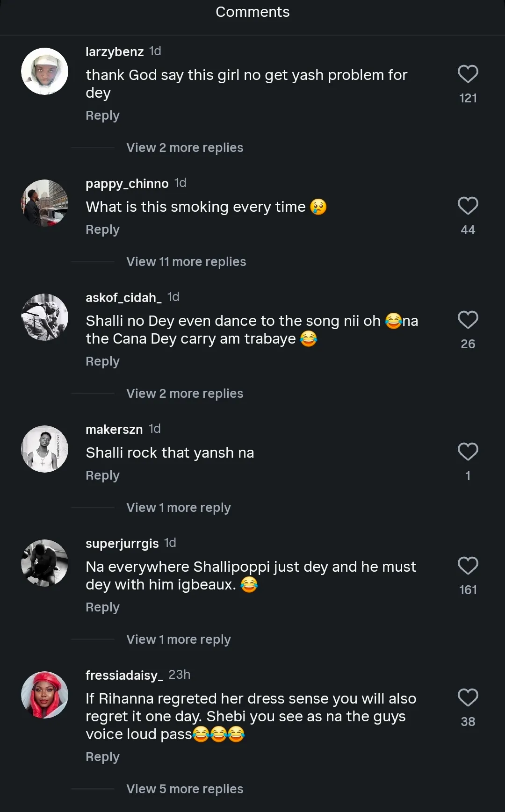This screenshot has width=505, height=812.
Task: Tap heart on pappy_chinno's smoking comment
Action: (x=468, y=206)
